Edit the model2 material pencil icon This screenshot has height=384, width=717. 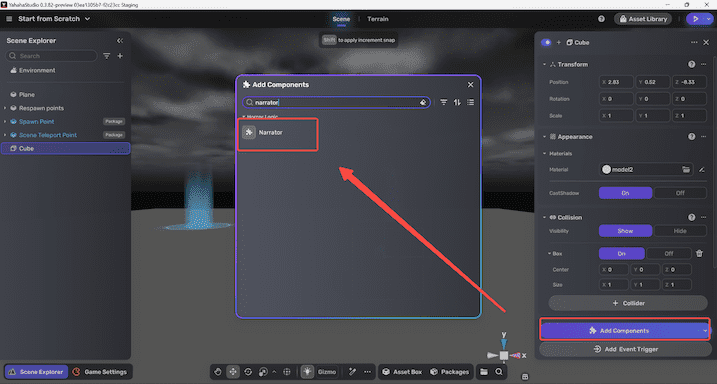point(702,170)
